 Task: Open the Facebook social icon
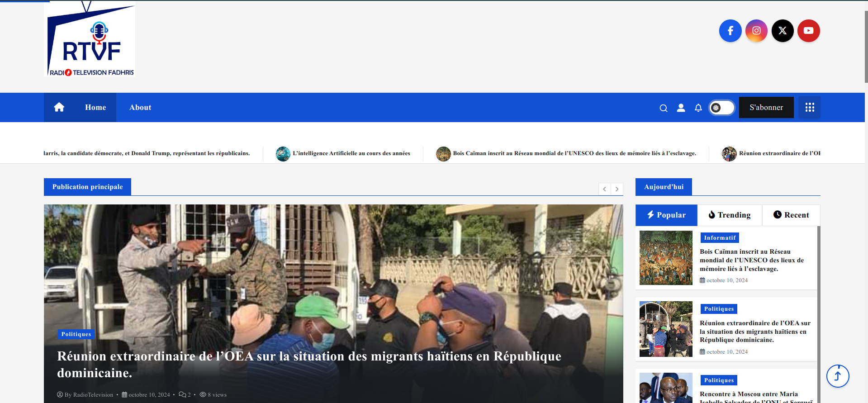730,31
